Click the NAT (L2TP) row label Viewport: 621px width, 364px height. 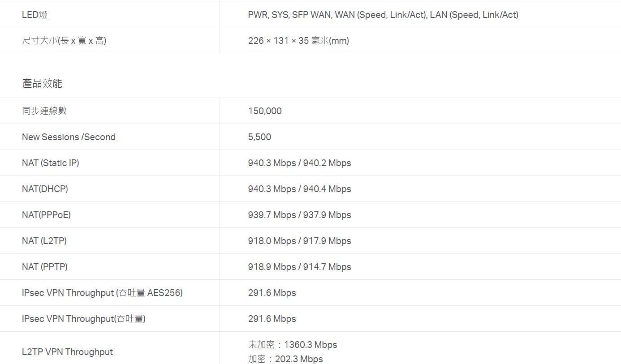point(44,241)
